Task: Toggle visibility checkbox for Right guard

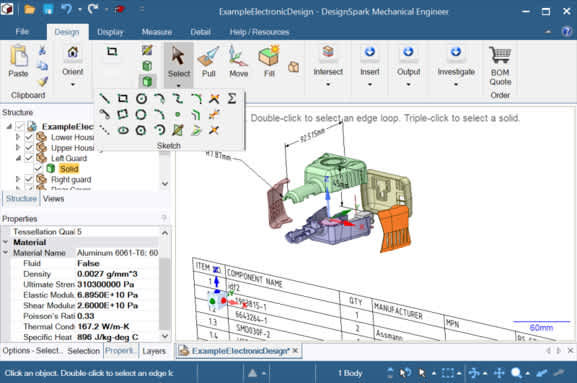Action: click(x=29, y=180)
